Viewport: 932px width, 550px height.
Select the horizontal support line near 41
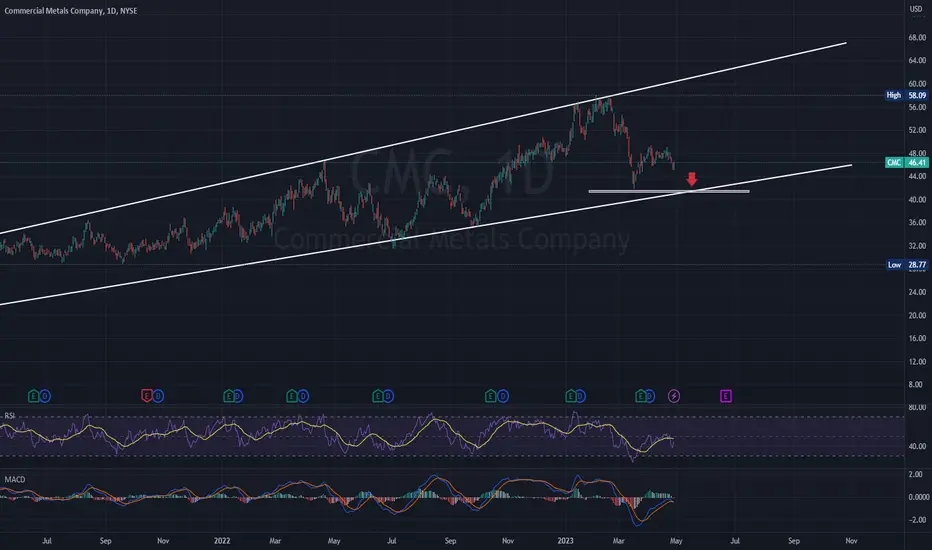tap(669, 191)
